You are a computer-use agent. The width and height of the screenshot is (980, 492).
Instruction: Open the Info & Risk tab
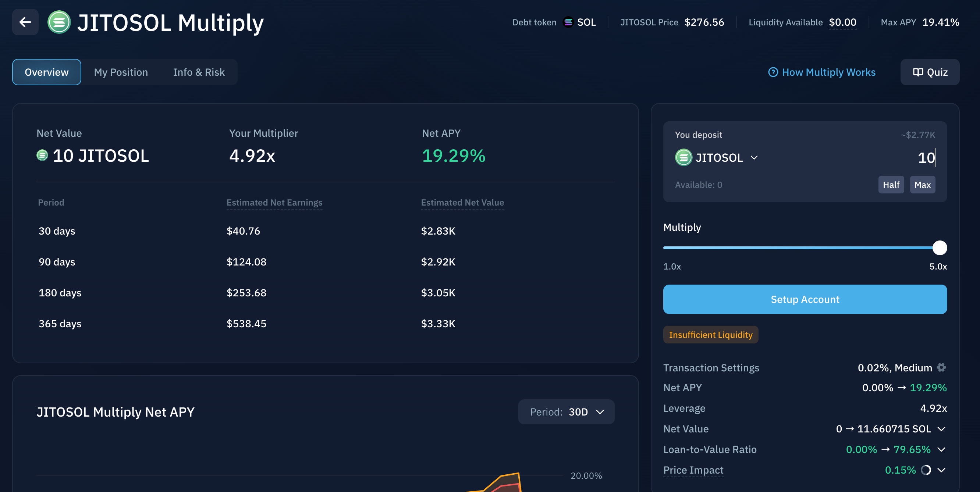[x=199, y=72]
